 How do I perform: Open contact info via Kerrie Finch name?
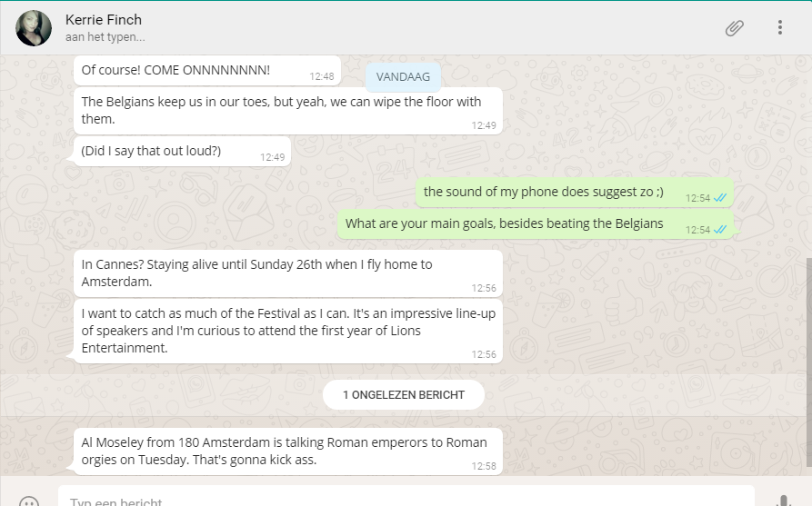(x=104, y=19)
